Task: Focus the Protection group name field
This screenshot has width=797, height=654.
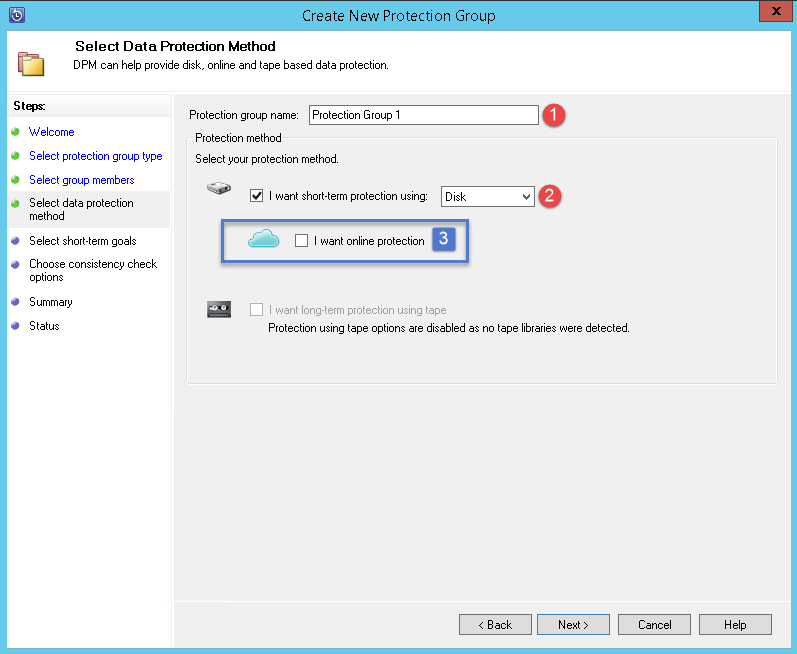Action: 423,115
